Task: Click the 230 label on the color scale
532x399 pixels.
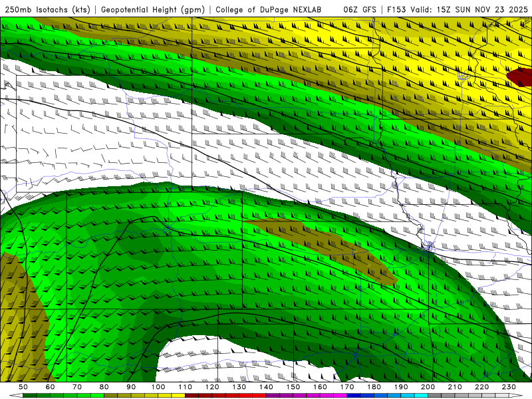Action: click(509, 387)
